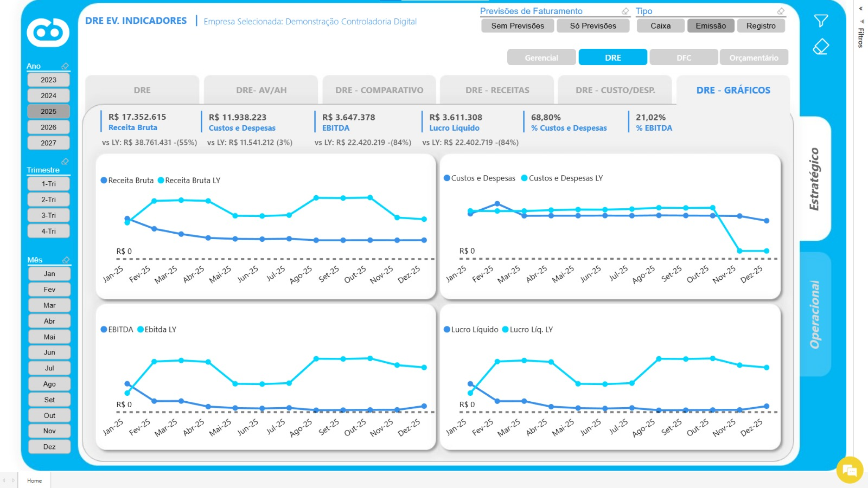868x488 pixels.
Task: Filter by month Jan
Action: pos(49,274)
